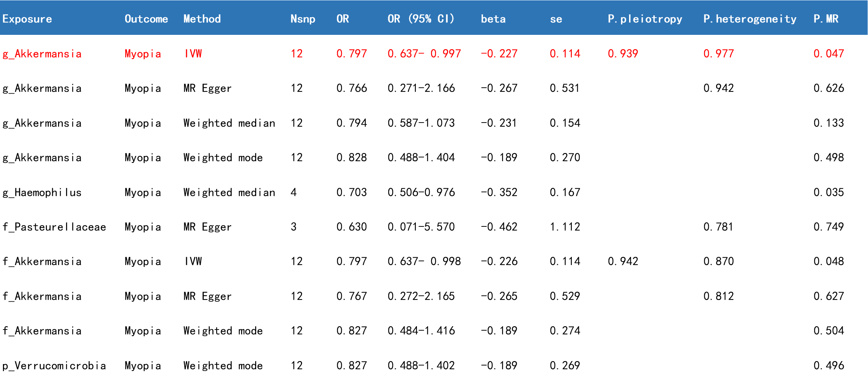Select the f_Pasteurellaceae exposure cell
868x382 pixels.
click(x=54, y=227)
